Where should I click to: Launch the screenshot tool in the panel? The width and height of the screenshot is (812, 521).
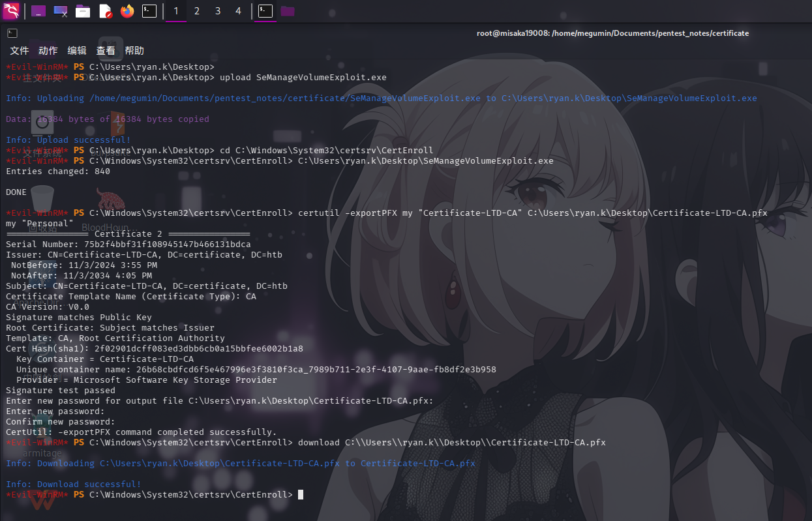tap(61, 11)
